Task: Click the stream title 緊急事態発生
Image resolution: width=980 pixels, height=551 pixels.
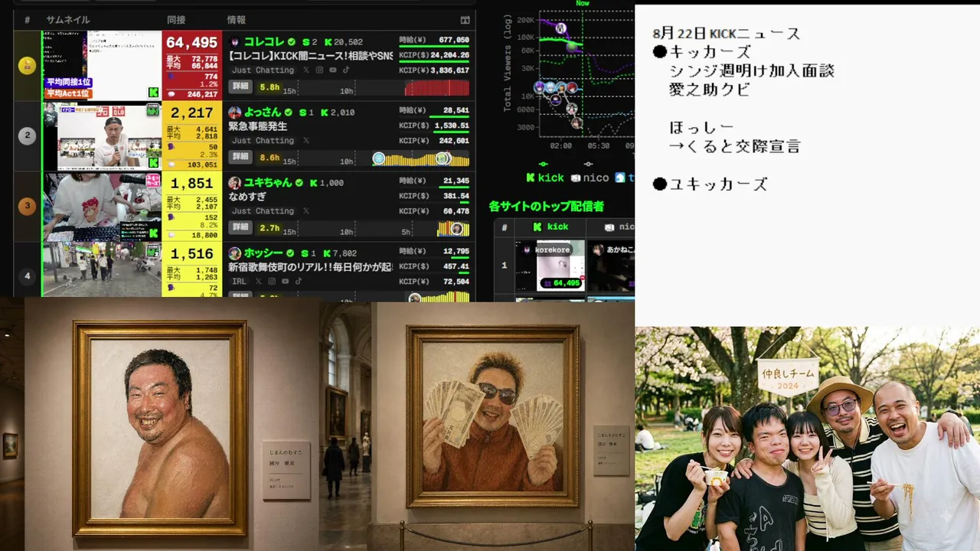Action: (x=258, y=126)
